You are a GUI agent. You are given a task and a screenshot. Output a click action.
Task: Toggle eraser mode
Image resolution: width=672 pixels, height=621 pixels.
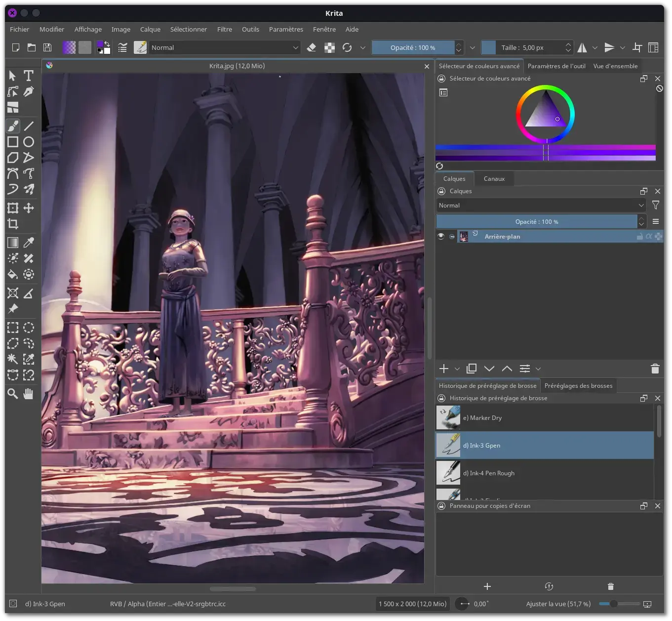pyautogui.click(x=312, y=47)
